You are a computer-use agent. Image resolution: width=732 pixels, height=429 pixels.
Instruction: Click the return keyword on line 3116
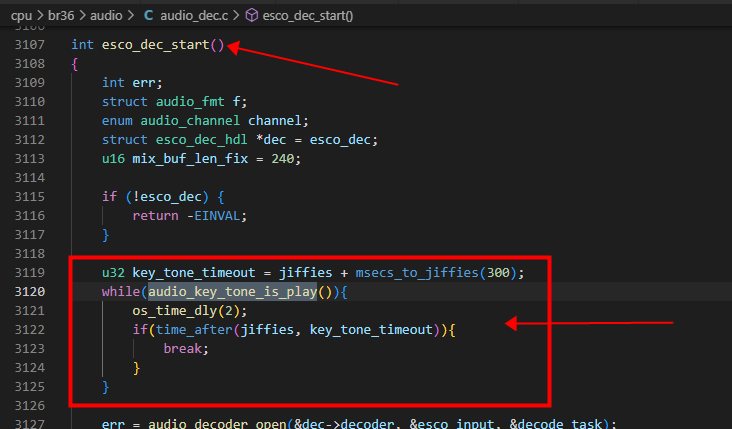coord(155,216)
